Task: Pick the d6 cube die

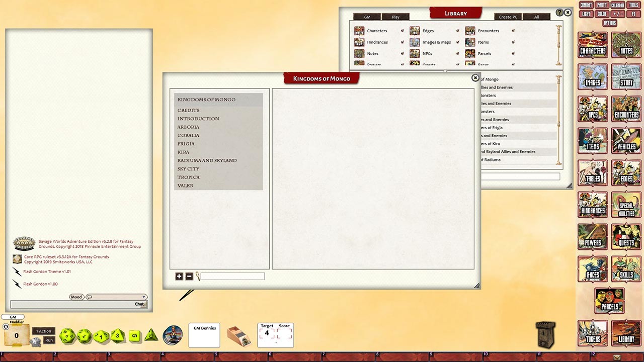Action: 135,336
